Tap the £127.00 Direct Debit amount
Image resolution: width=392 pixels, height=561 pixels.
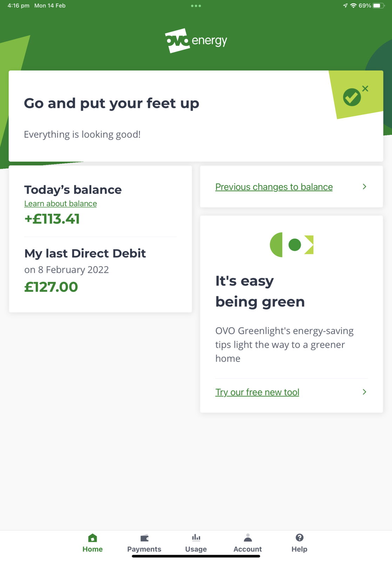coord(51,287)
